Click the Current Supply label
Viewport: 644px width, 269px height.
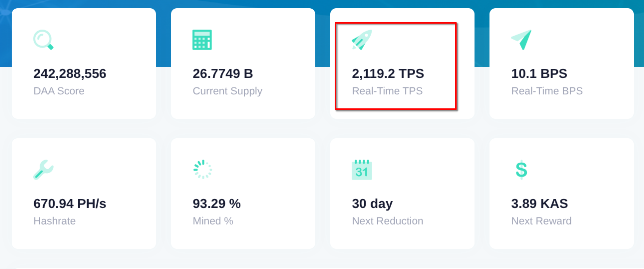point(227,91)
